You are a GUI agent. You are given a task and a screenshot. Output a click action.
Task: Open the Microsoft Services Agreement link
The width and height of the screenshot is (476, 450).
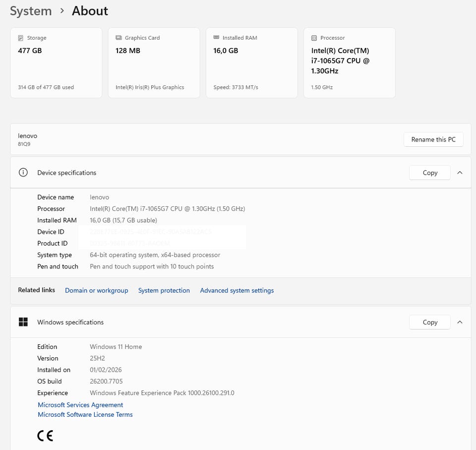point(80,405)
